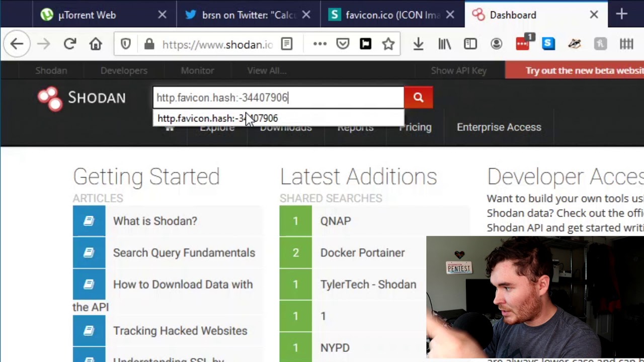Close the Dashboard tab
Viewport: 644px width, 362px height.
594,15
